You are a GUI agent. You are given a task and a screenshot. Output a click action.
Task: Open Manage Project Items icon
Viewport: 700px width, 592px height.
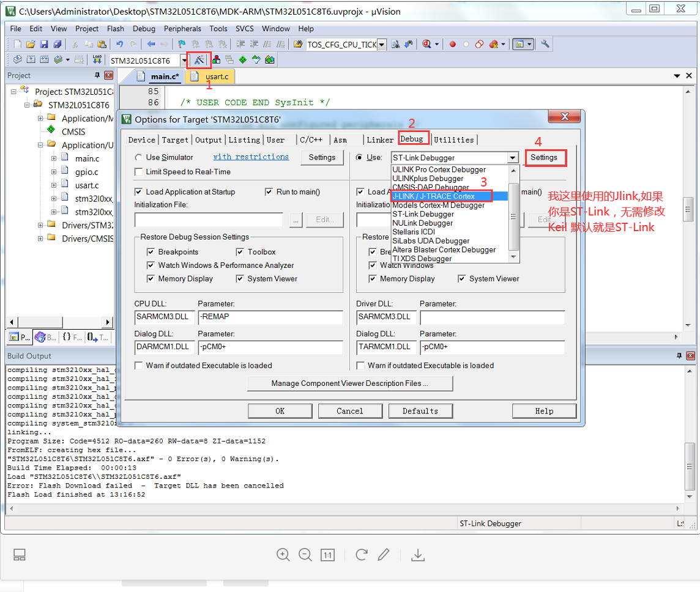click(217, 60)
